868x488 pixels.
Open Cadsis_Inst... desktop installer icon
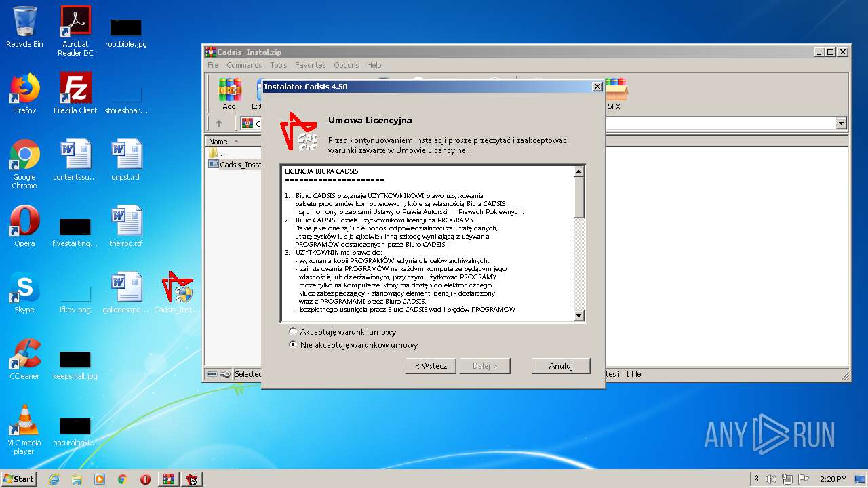coord(177,293)
